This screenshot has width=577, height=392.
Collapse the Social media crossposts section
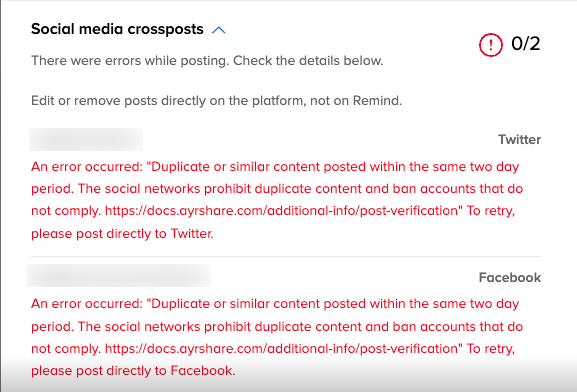[219, 30]
